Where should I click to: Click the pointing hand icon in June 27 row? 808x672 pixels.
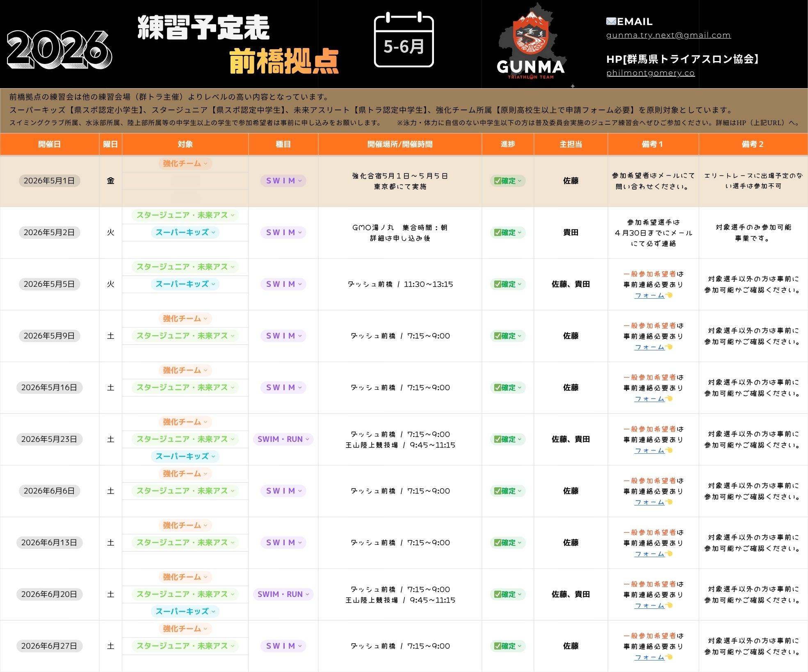coord(669,657)
